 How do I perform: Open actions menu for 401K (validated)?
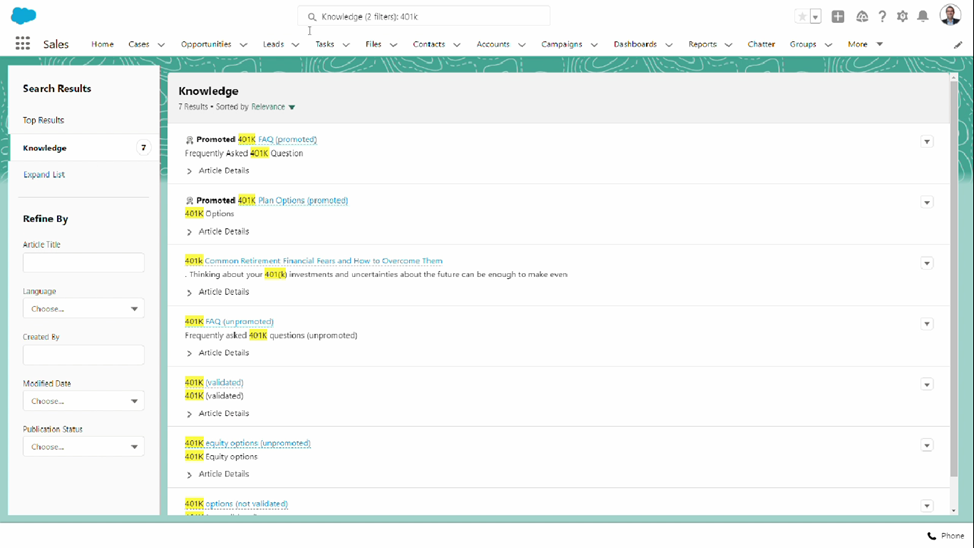click(x=927, y=384)
